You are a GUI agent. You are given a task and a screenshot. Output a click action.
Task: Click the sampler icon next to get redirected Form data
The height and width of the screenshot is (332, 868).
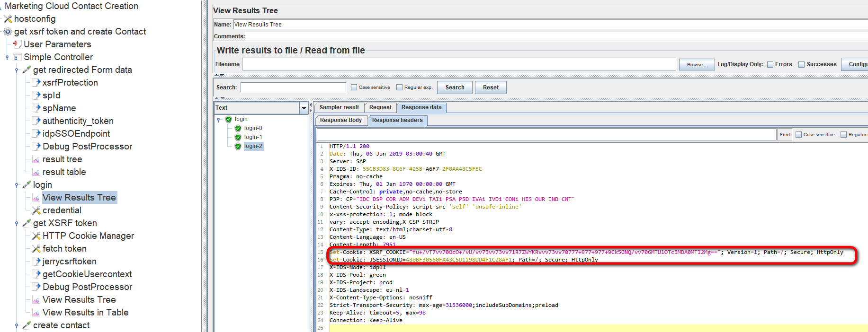coord(27,70)
